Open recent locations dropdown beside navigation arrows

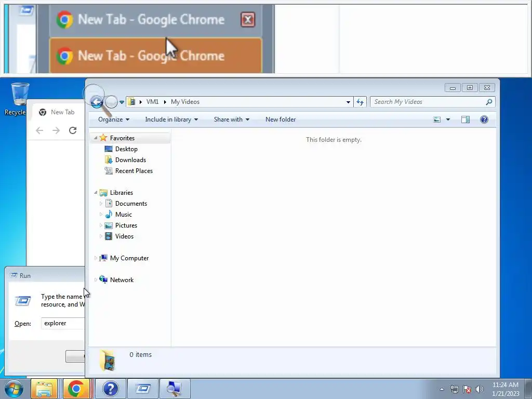click(122, 102)
